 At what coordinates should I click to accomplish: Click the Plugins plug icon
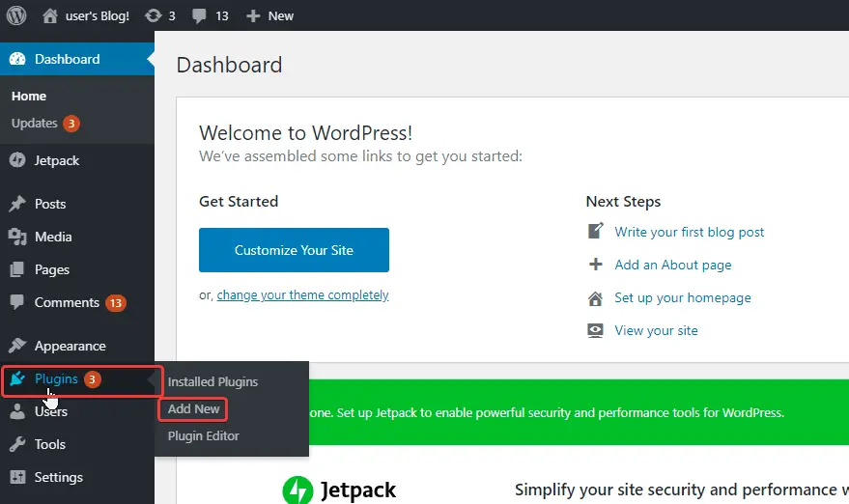pyautogui.click(x=17, y=378)
